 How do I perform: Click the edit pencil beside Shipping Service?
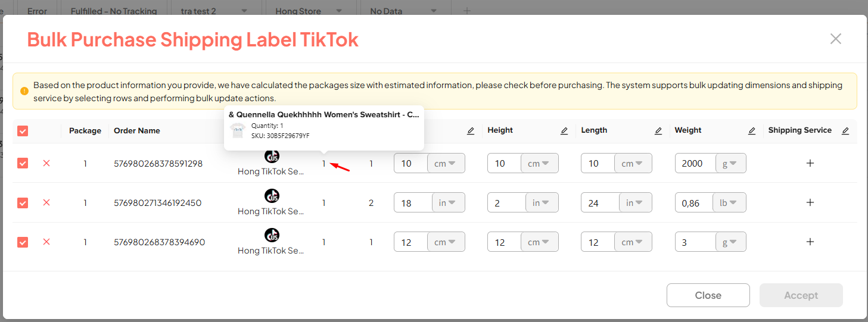tap(845, 131)
